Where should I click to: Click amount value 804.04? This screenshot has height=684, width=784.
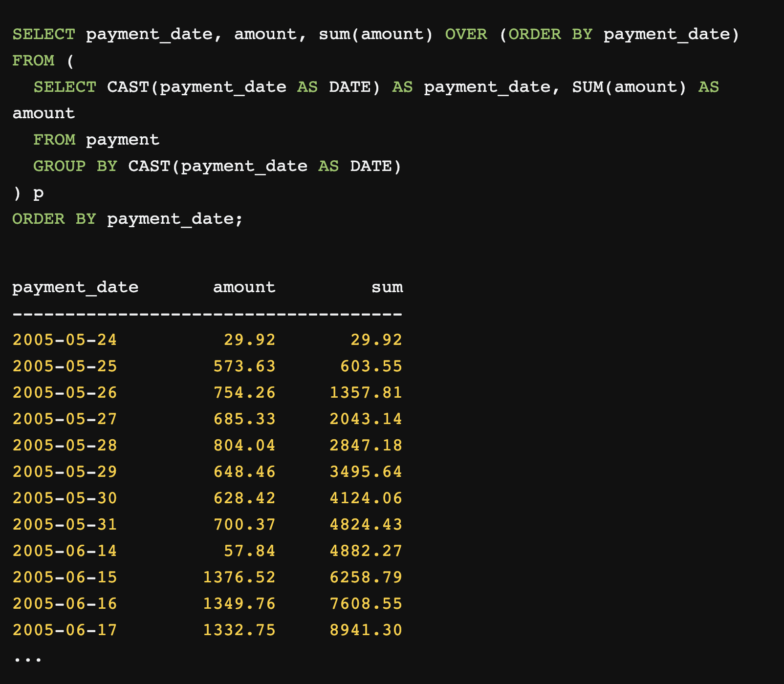tap(244, 445)
